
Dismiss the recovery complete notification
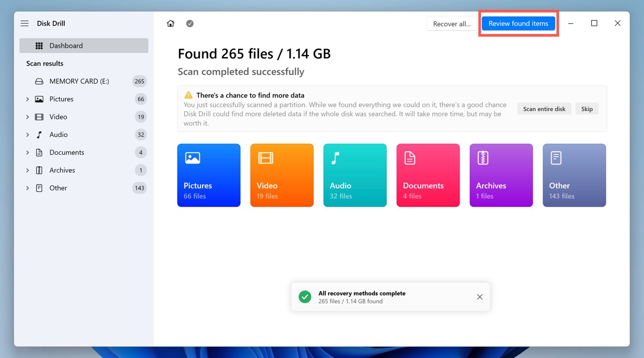click(x=479, y=297)
